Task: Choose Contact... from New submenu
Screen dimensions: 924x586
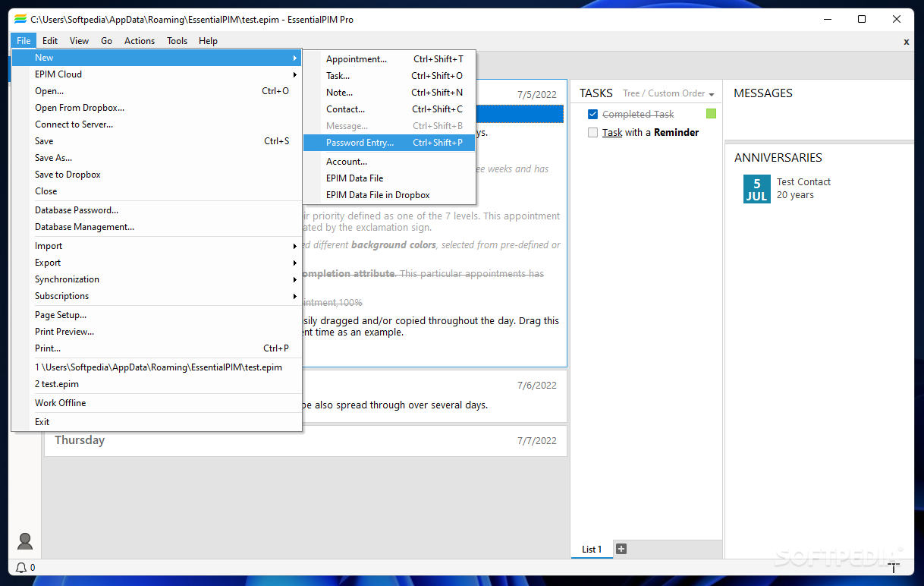Action: coord(389,109)
